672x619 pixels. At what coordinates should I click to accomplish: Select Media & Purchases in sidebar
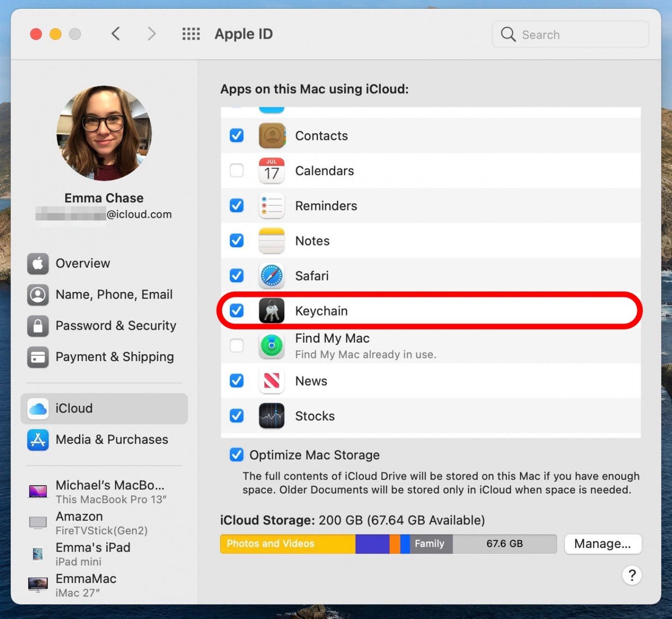click(x=112, y=440)
